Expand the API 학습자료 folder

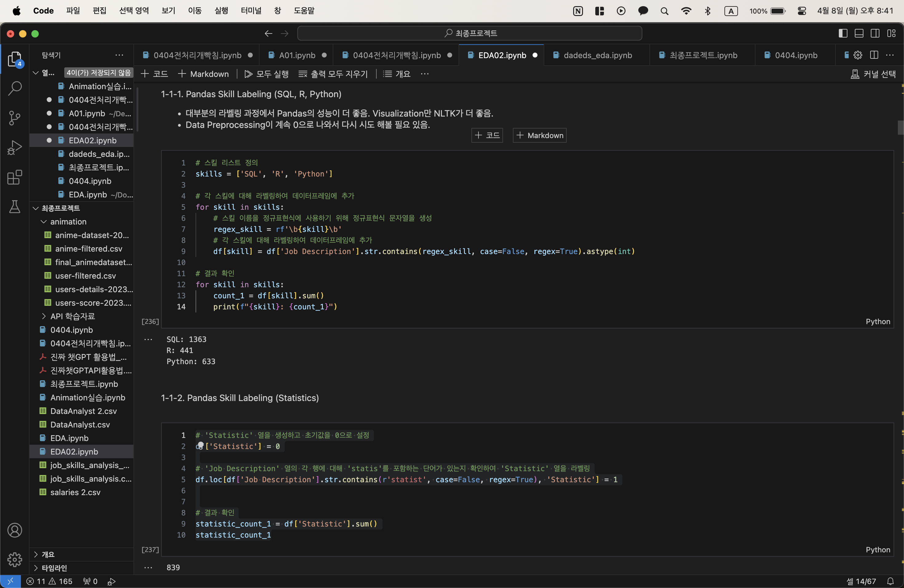pyautogui.click(x=44, y=316)
